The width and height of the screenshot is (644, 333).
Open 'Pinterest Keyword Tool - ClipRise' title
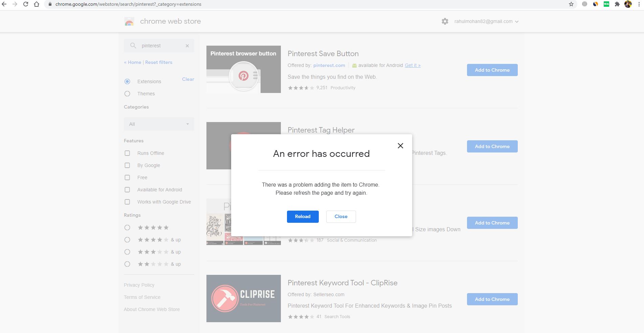click(342, 283)
